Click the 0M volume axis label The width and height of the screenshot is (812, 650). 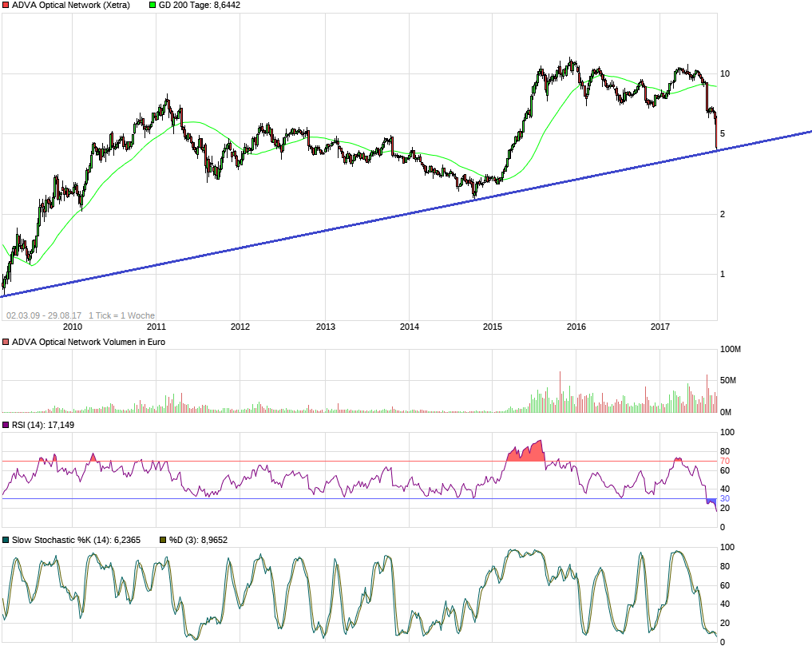click(726, 412)
